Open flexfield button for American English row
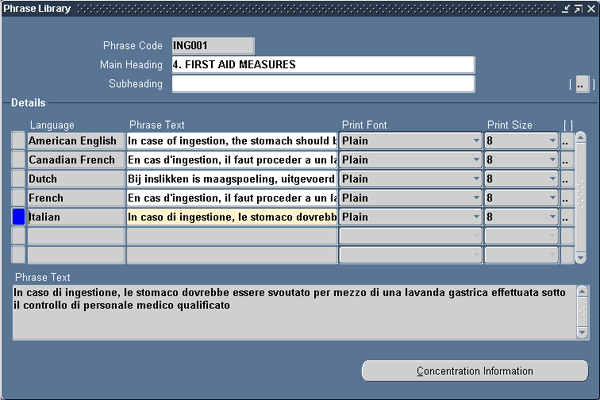Image resolution: width=600 pixels, height=400 pixels. 566,141
